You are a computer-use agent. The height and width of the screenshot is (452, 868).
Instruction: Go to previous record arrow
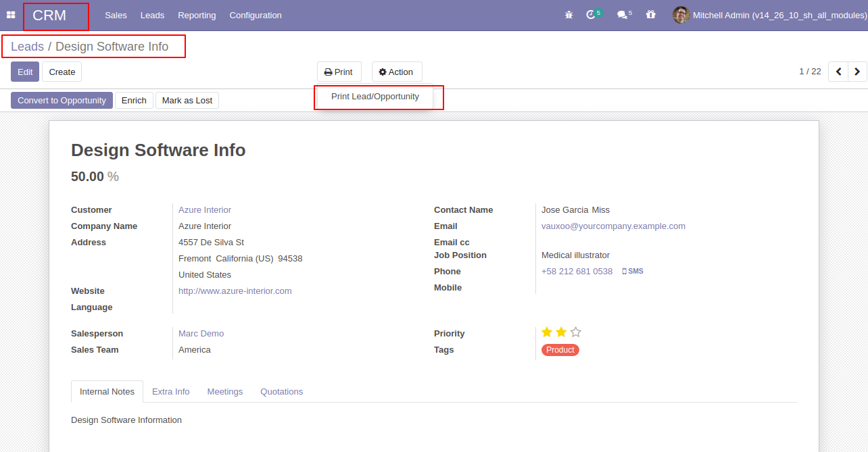point(838,72)
